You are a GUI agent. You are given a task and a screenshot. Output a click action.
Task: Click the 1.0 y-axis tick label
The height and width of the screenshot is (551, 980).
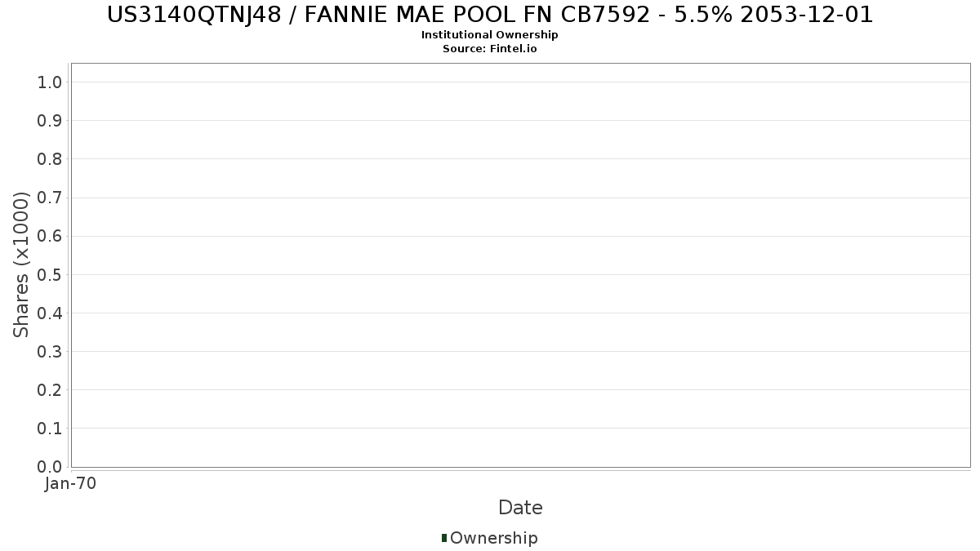pos(50,82)
